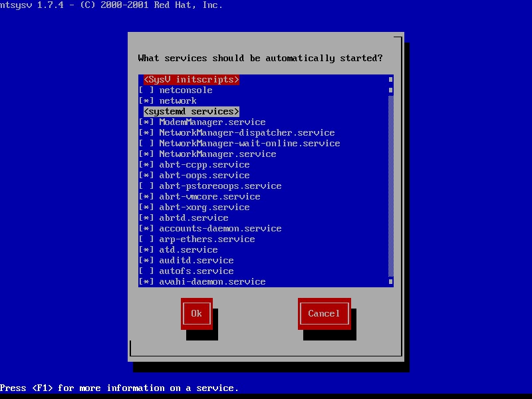Select NetworkManager-dispatcher.service name text
The image size is (532, 399).
[247, 132]
